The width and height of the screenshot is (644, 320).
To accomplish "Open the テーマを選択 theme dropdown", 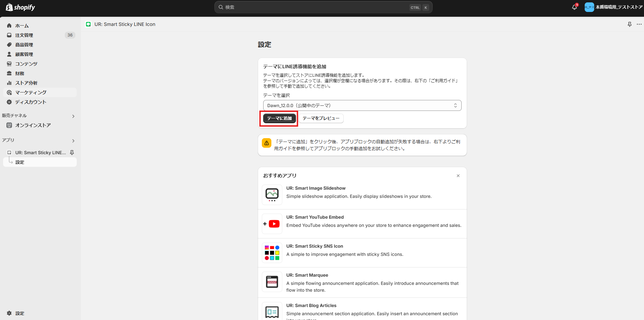I will pyautogui.click(x=362, y=105).
